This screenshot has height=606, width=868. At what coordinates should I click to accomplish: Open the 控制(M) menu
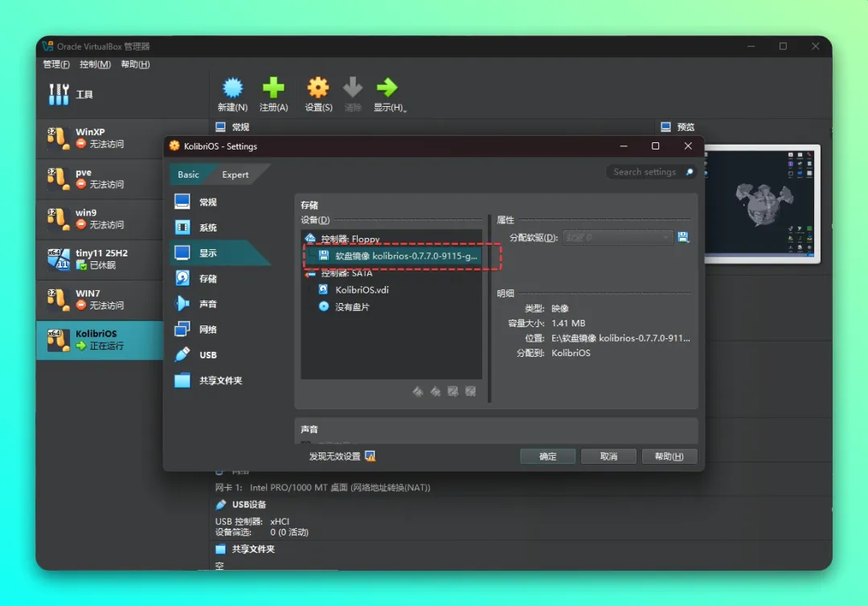[95, 64]
